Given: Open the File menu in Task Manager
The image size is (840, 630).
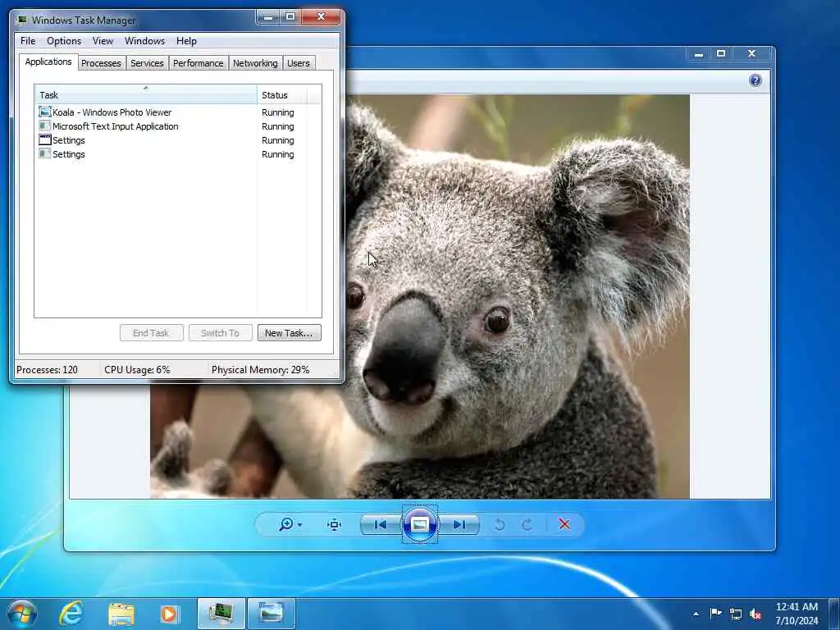Looking at the screenshot, I should [28, 41].
